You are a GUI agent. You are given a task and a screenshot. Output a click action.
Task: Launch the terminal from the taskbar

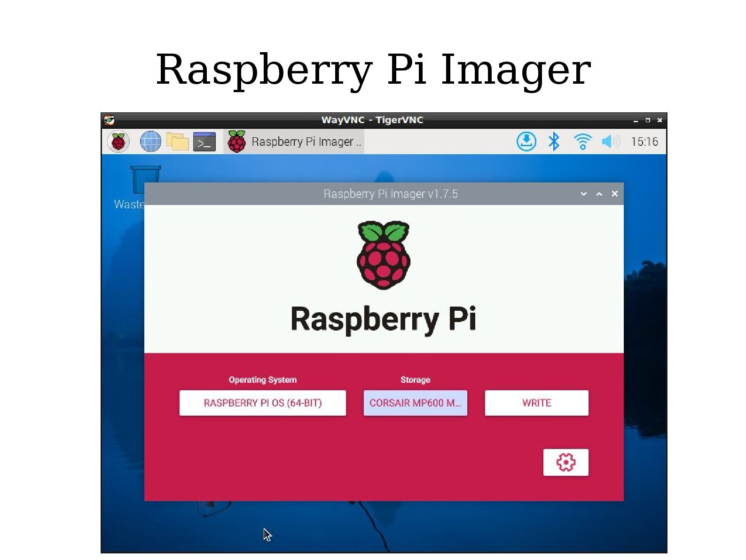coord(204,142)
